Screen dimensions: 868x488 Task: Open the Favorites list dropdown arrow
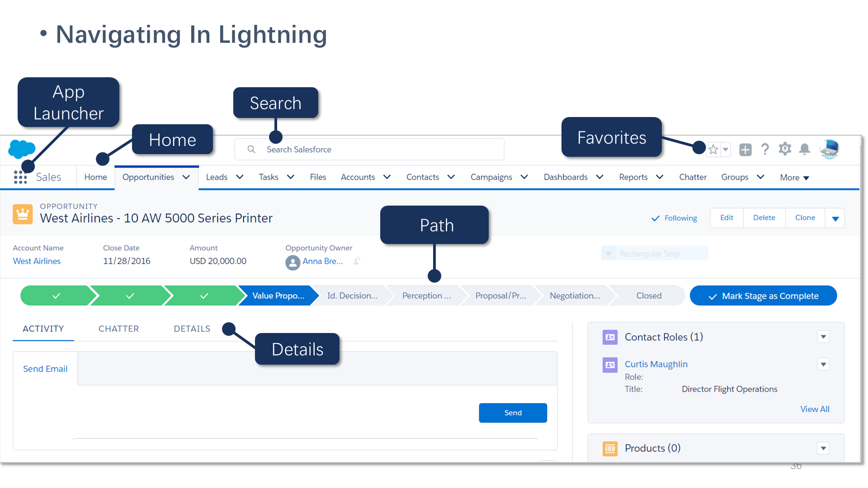(x=726, y=150)
